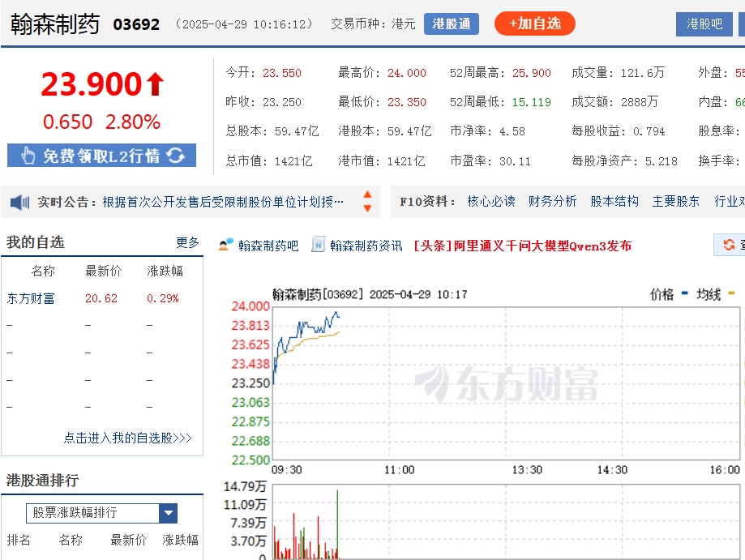The height and width of the screenshot is (560, 745).
Task: Click 总股本 value 59.47亿
Action: click(297, 131)
